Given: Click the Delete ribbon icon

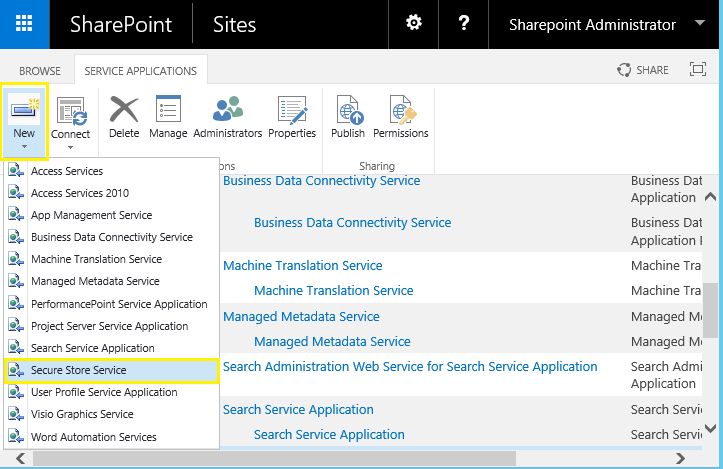Looking at the screenshot, I should click(124, 110).
